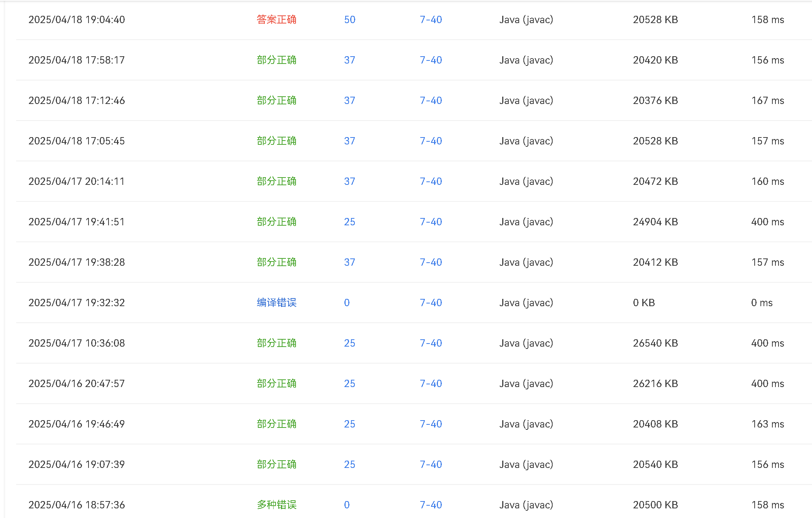This screenshot has width=812, height=518.
Task: Select the 2025/04/16 19:07:39 submission row
Action: coord(77,464)
